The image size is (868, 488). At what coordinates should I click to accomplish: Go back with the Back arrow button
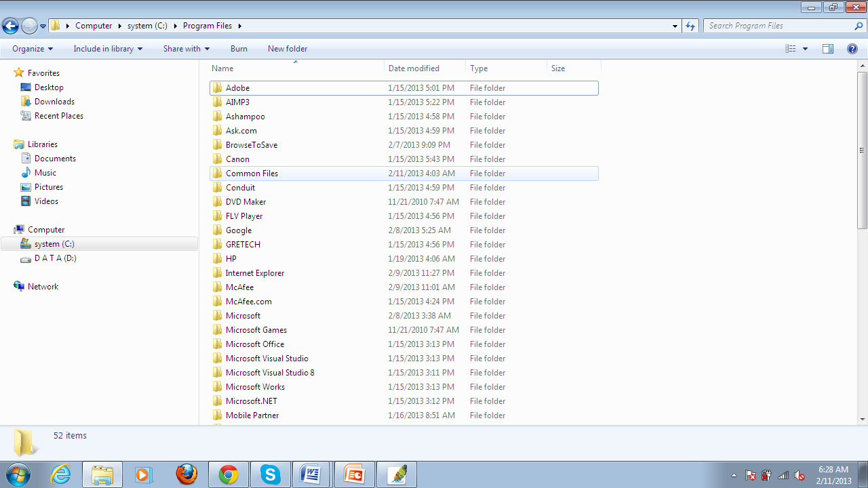click(x=10, y=26)
